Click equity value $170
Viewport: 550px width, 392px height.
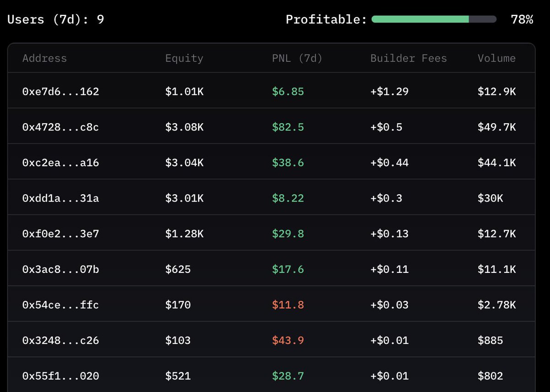tap(178, 305)
